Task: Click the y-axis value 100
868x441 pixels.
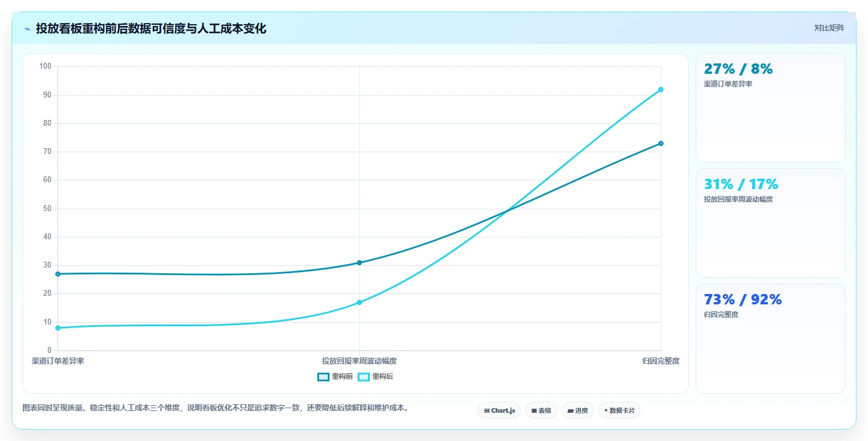Action: point(46,66)
